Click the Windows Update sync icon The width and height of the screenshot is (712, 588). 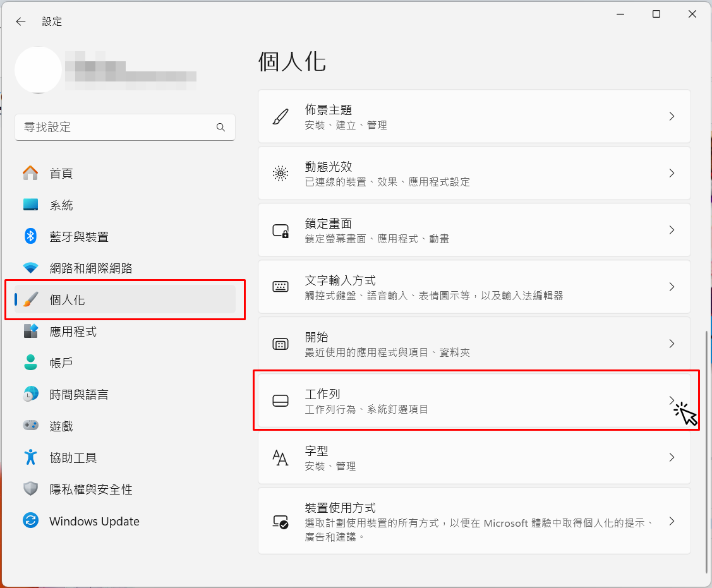(x=30, y=521)
